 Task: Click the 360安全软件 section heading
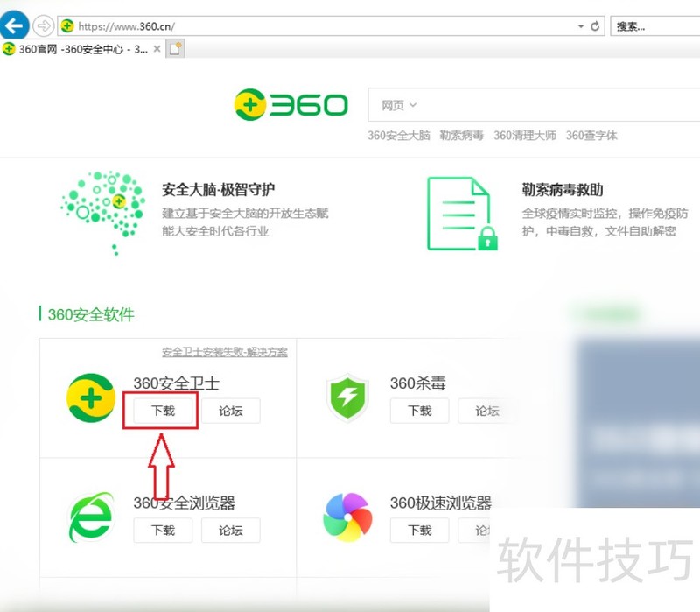(91, 314)
